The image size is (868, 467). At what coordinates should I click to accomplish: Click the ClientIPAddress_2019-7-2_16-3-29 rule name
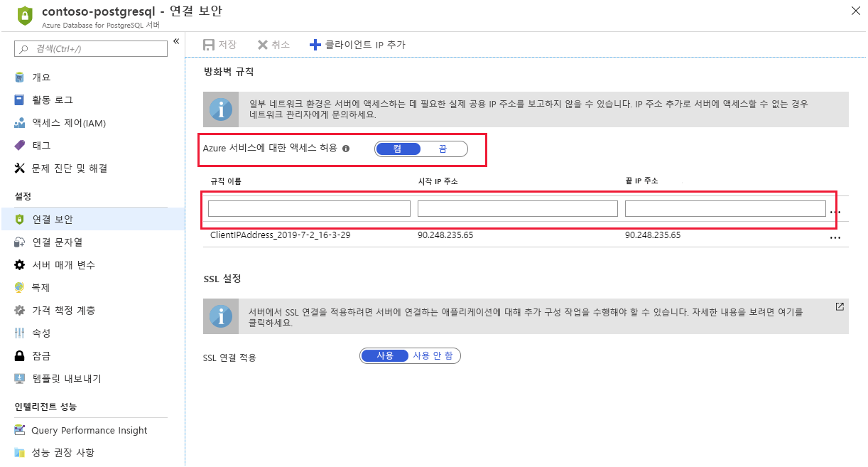pos(279,235)
